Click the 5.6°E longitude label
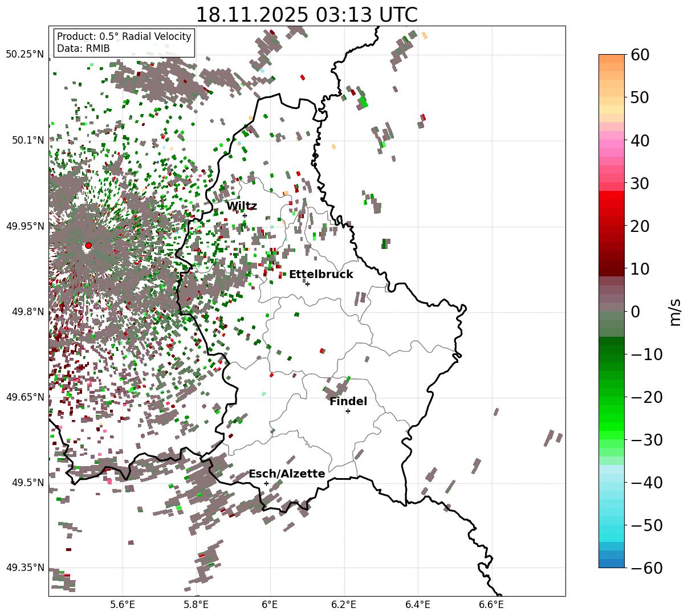The height and width of the screenshot is (616, 688). click(x=123, y=605)
